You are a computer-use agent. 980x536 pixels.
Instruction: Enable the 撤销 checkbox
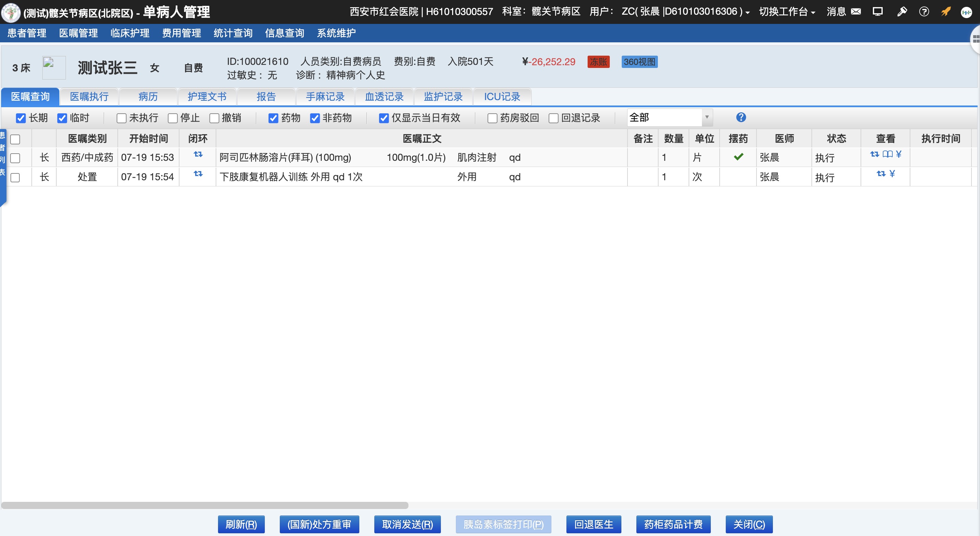click(214, 118)
